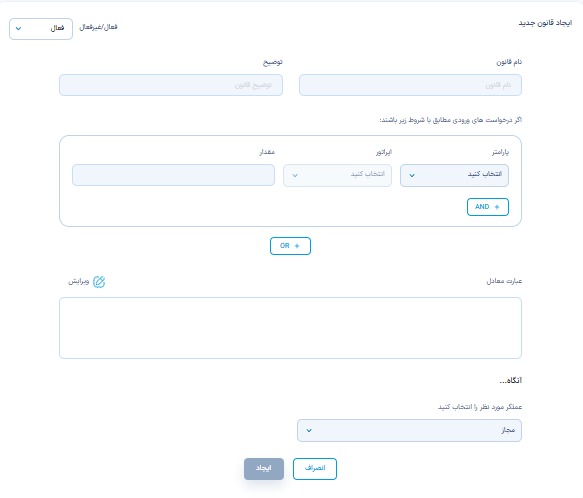Click the انصراف cancel button
Viewport: 583px width, 498px height.
tap(315, 469)
